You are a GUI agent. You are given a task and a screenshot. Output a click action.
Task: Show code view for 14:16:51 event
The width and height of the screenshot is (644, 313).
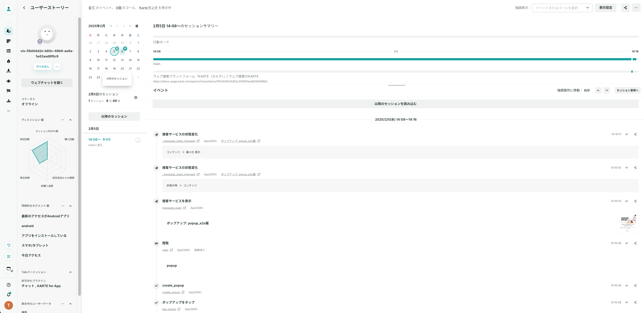tap(626, 134)
